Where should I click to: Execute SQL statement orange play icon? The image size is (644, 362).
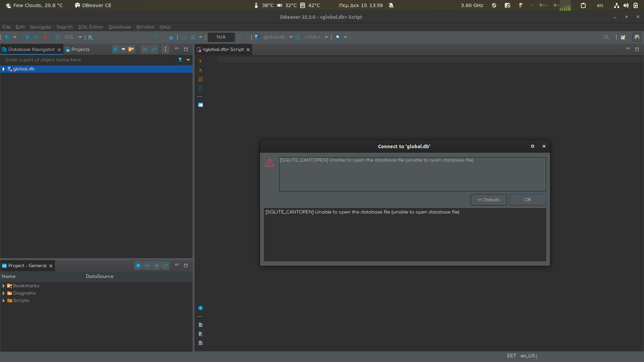pyautogui.click(x=201, y=61)
